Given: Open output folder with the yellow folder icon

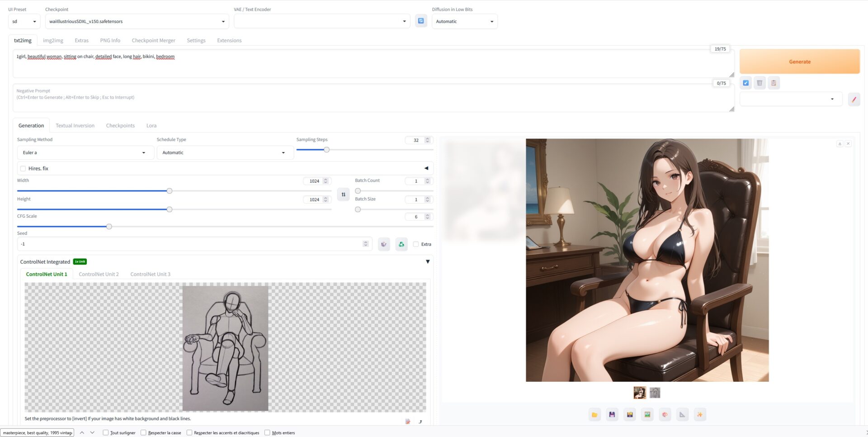Looking at the screenshot, I should click(594, 414).
